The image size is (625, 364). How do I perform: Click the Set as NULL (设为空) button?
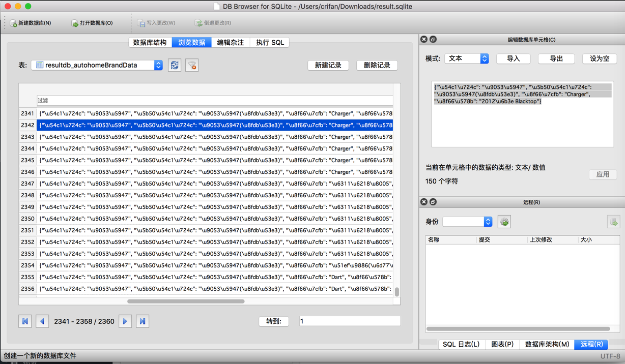pyautogui.click(x=600, y=58)
